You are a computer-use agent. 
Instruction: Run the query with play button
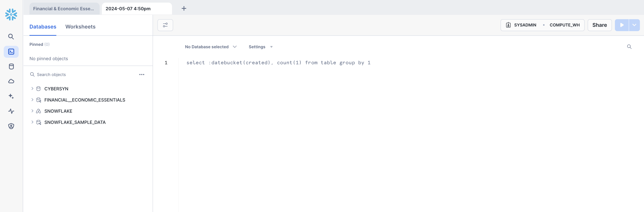coord(621,25)
